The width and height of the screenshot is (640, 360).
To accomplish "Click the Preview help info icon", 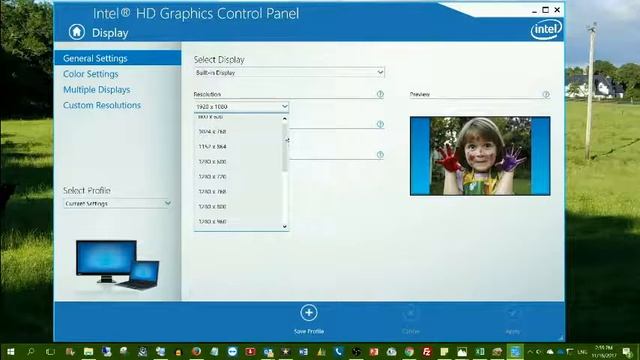I will coord(546,94).
